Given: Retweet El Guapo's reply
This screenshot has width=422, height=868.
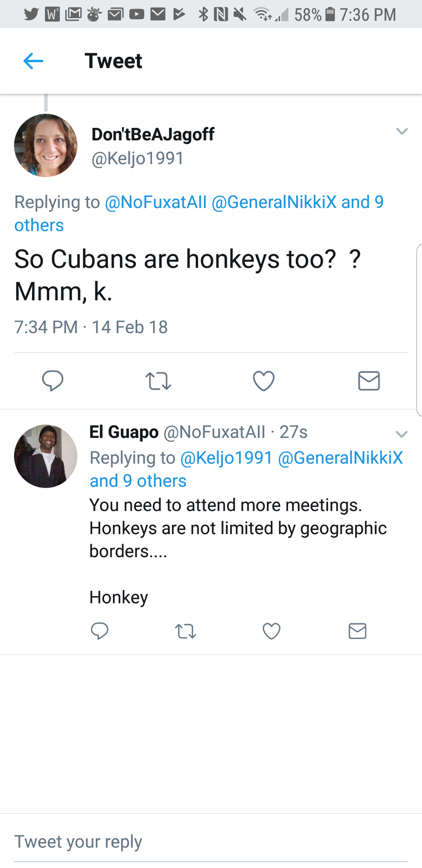Looking at the screenshot, I should click(x=185, y=631).
